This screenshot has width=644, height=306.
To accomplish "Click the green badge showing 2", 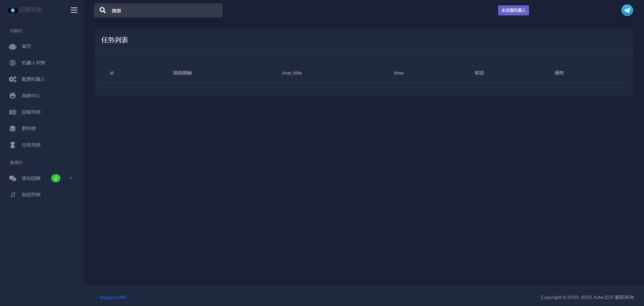I will [x=56, y=178].
